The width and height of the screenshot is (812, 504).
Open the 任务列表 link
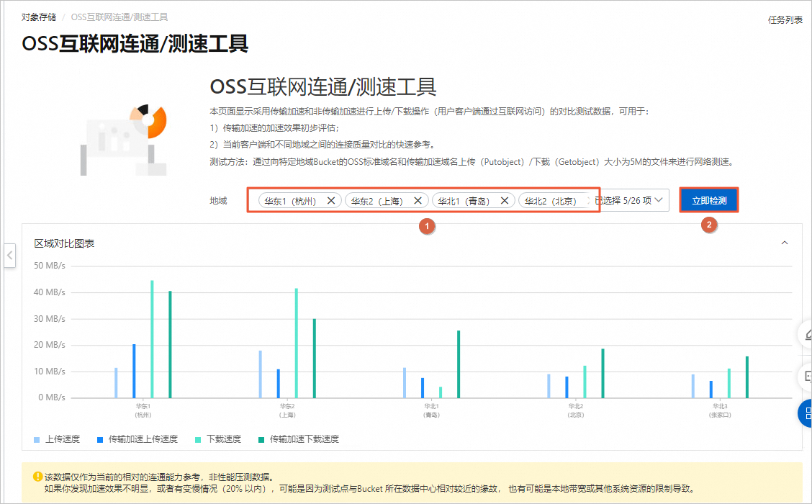pyautogui.click(x=785, y=20)
